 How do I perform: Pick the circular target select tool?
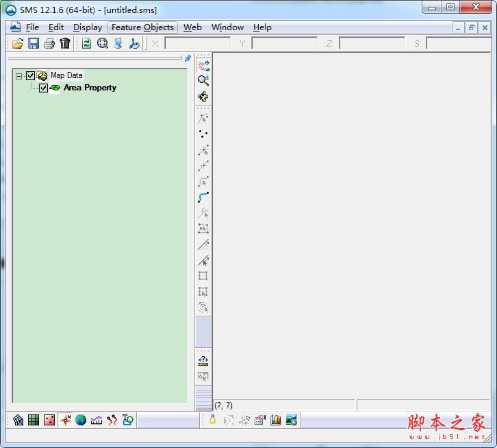(203, 308)
